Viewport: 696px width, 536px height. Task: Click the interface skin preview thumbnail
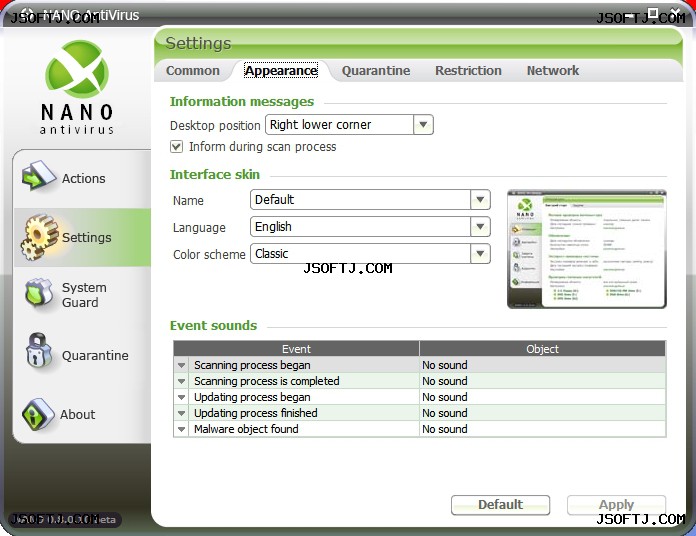586,249
